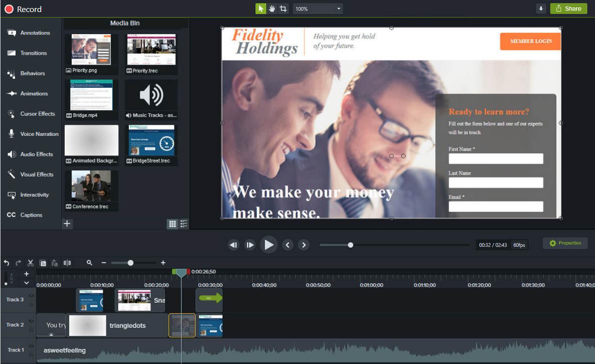Import media with Media Bin plus button
This screenshot has height=364, width=595.
(67, 224)
